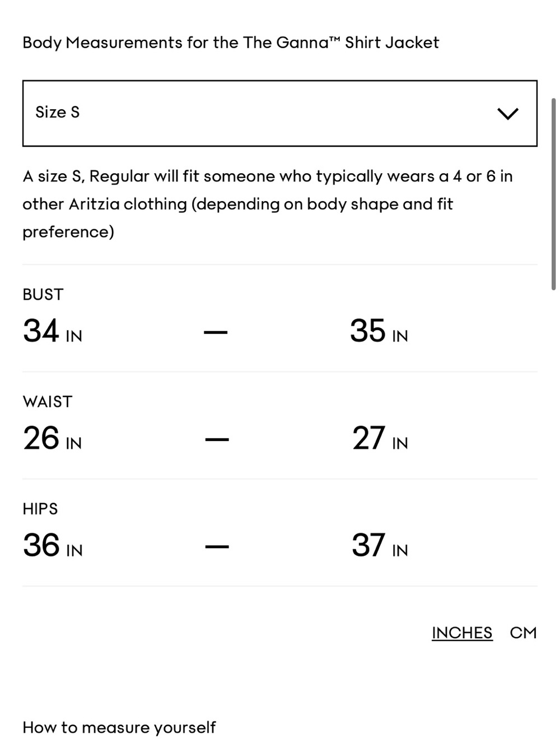560x747 pixels.
Task: Select INCHES as the measurement unit
Action: 462,633
